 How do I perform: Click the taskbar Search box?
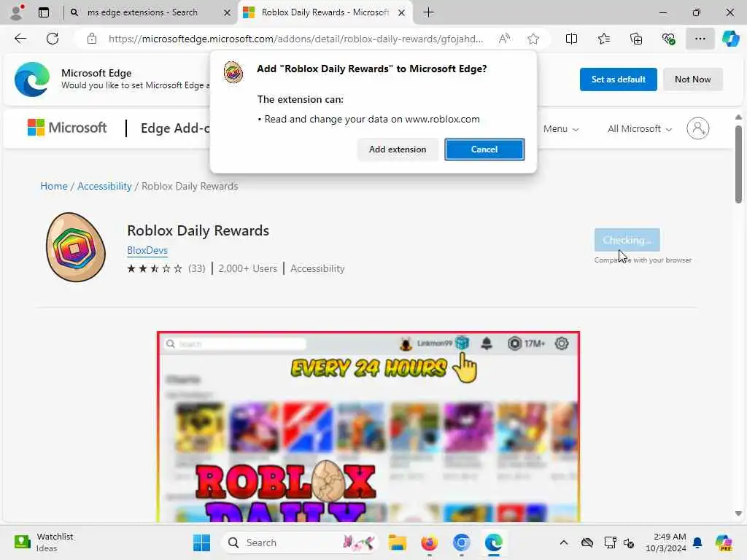click(299, 542)
